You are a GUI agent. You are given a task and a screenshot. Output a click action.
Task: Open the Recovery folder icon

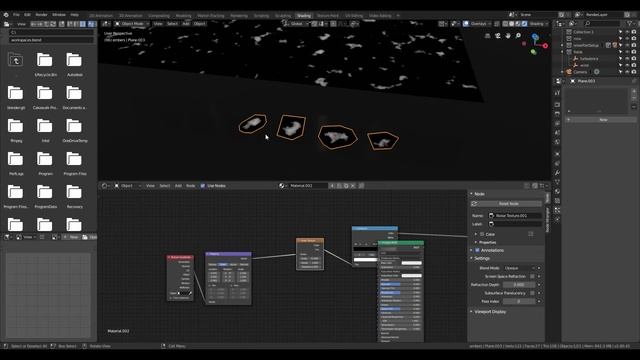(74, 192)
